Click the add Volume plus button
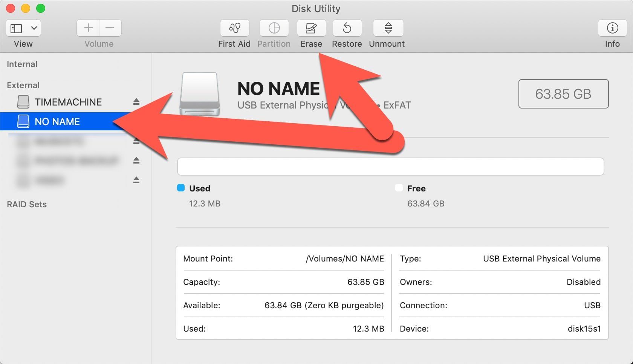Screen dimensions: 633x364 (87, 28)
